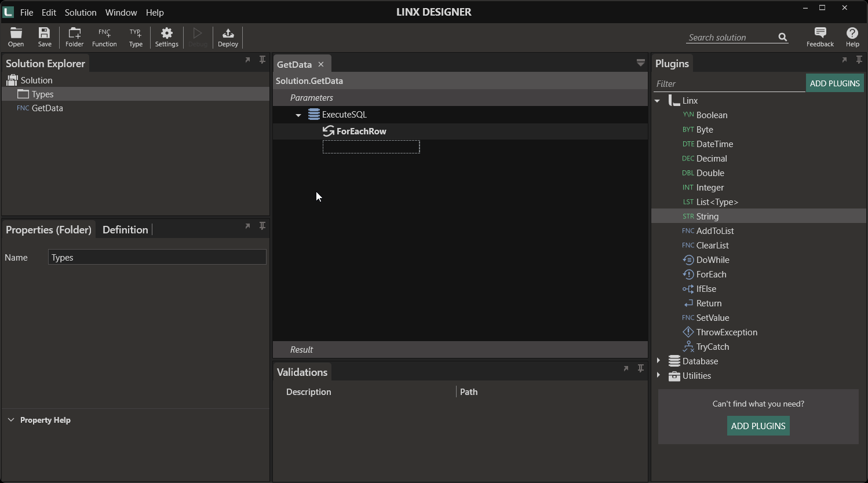Screen dimensions: 868x483
Task: Click ADD PLUGINS next to Filter
Action: pos(834,83)
